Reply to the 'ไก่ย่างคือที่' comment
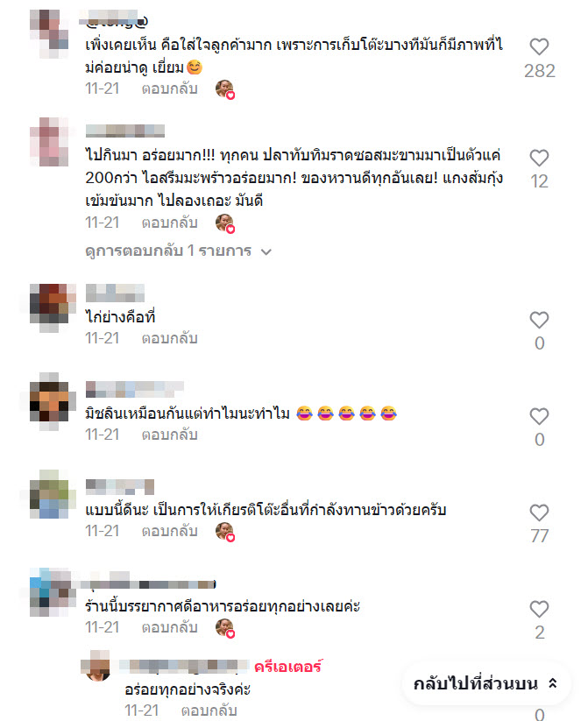 click(x=169, y=338)
